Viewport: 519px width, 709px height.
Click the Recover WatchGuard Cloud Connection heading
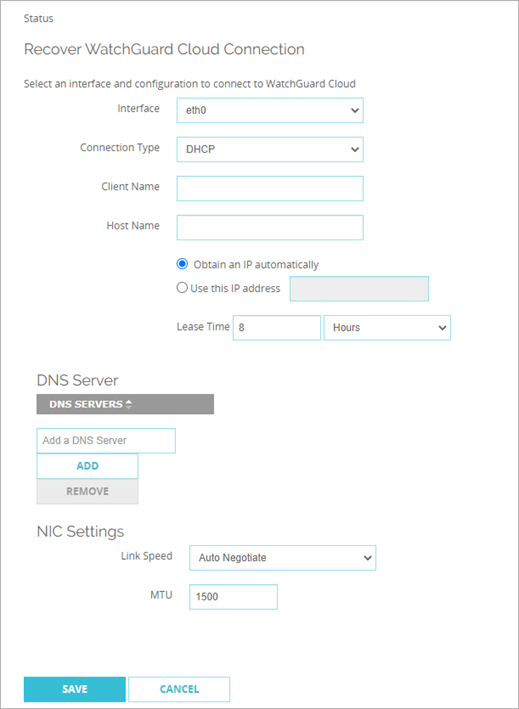click(164, 49)
